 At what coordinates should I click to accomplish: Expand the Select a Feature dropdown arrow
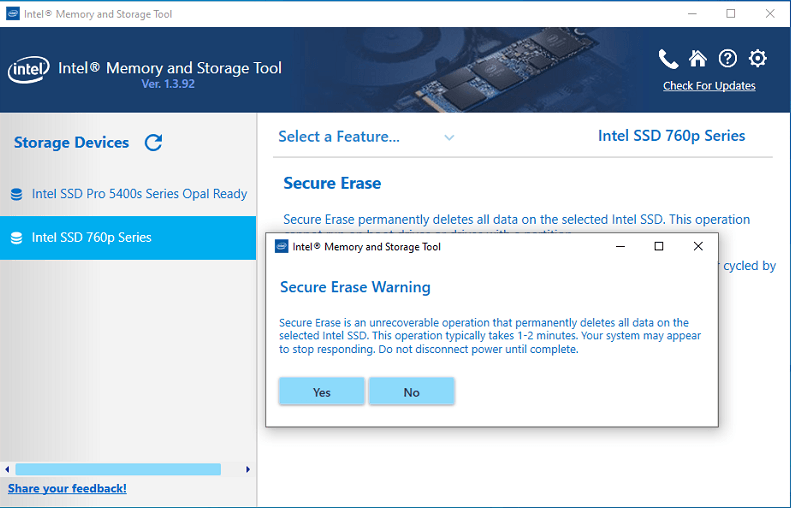click(449, 138)
